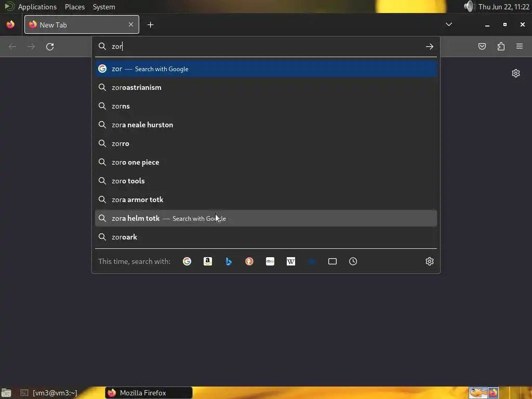Click the distro logo beside Applications
The image size is (532, 399).
[x=9, y=6]
